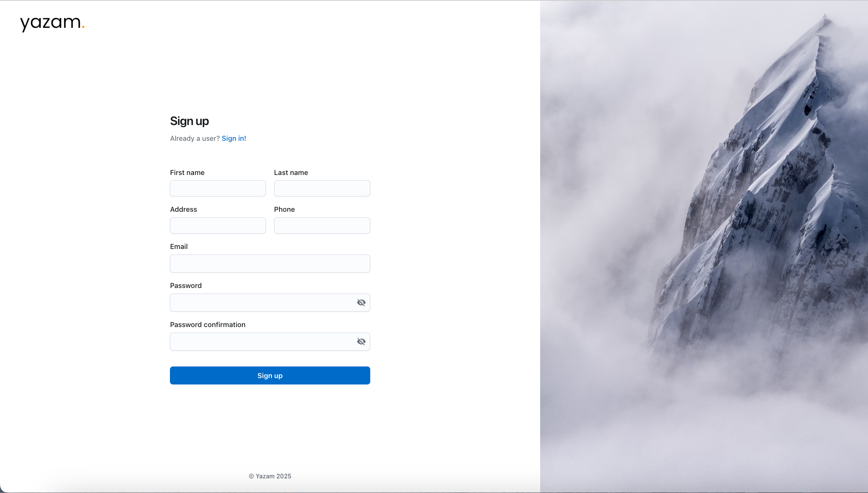
Task: Focus the First name input
Action: 218,188
